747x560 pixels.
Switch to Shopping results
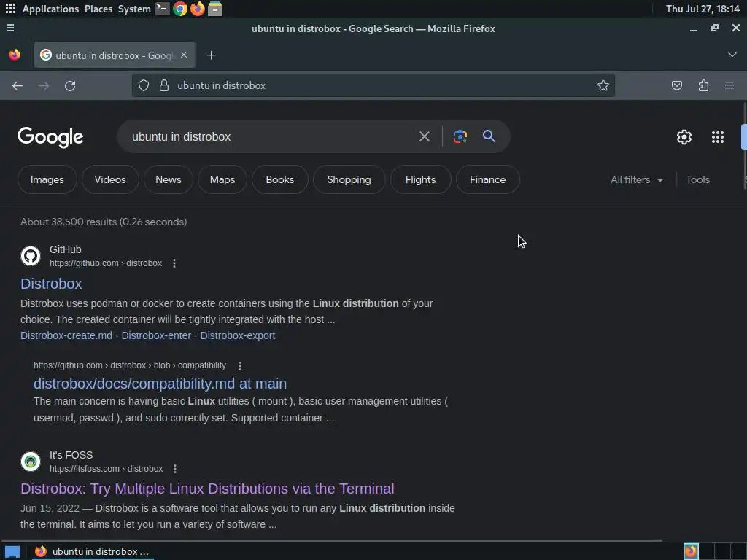click(x=349, y=179)
